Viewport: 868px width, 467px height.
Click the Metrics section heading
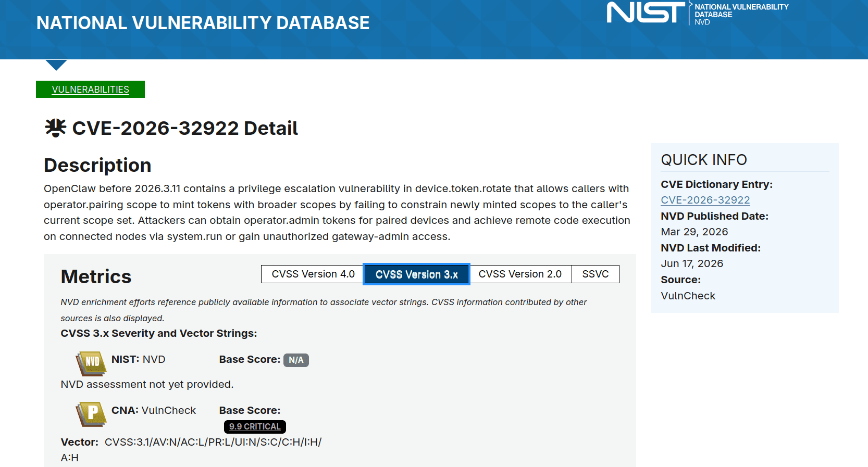[x=96, y=276]
